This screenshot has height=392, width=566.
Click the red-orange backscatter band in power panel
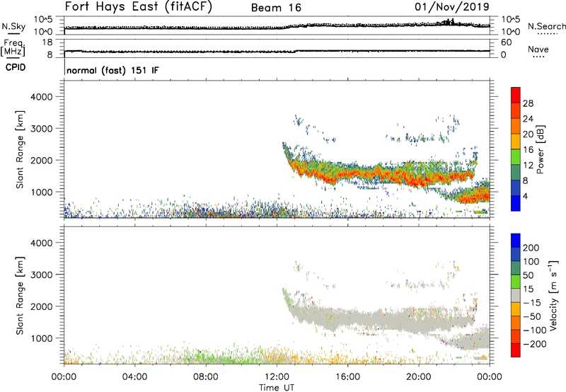(379, 175)
